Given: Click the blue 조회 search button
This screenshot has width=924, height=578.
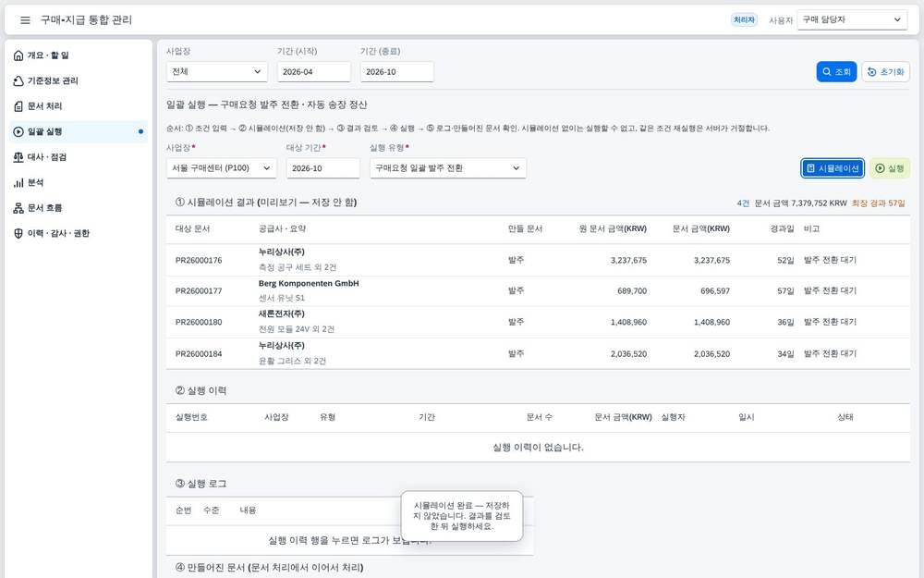Looking at the screenshot, I should pos(836,72).
